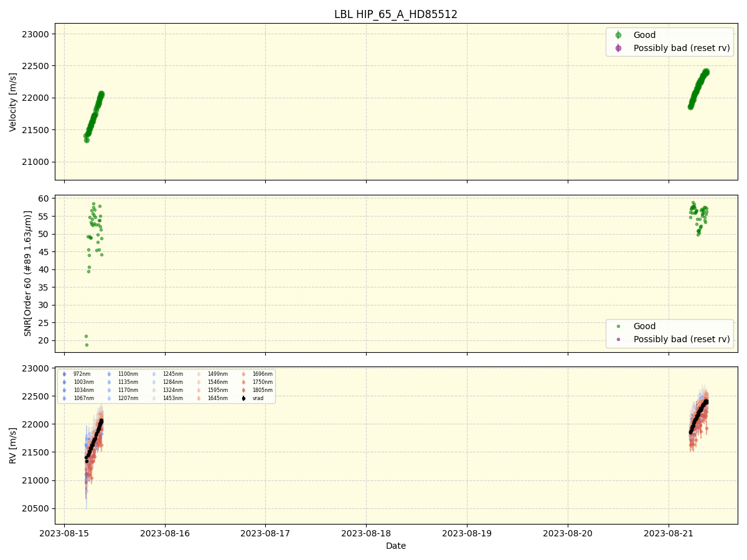Select the 1170nm legend label text
This screenshot has height=560, width=747.
pos(128,390)
